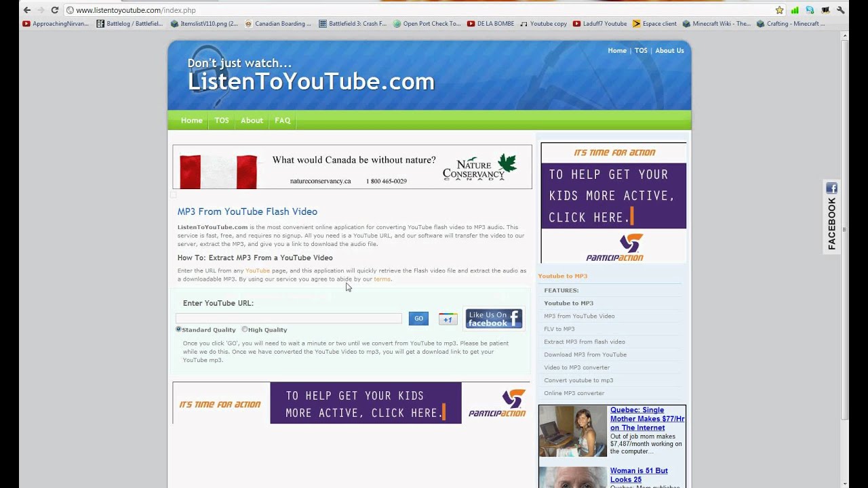Screen dimensions: 868x488
Task: Click the About Us header link
Action: click(669, 51)
